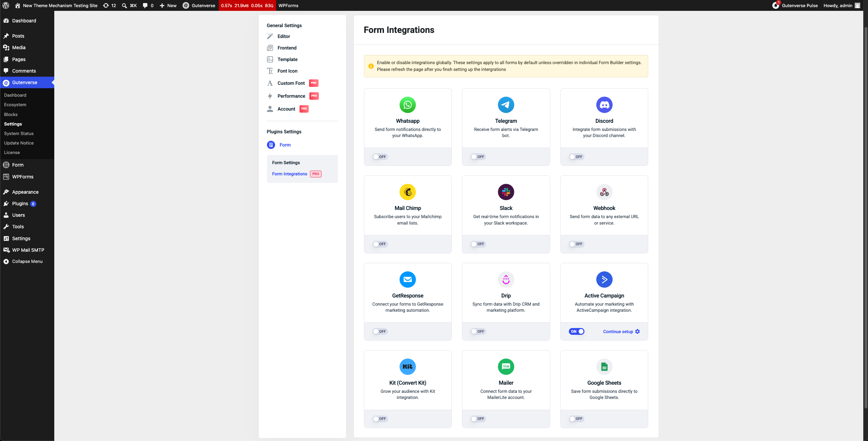Switch on the Mailer toggle

point(478,419)
